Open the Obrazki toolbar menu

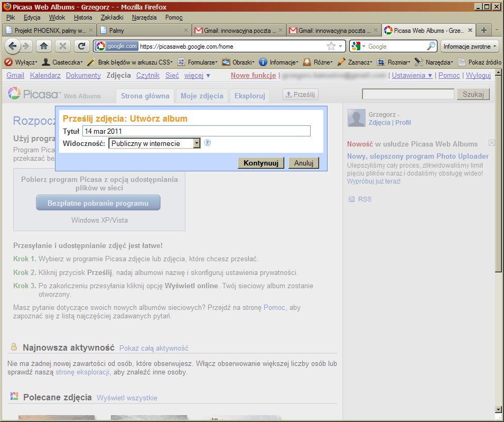(238, 62)
